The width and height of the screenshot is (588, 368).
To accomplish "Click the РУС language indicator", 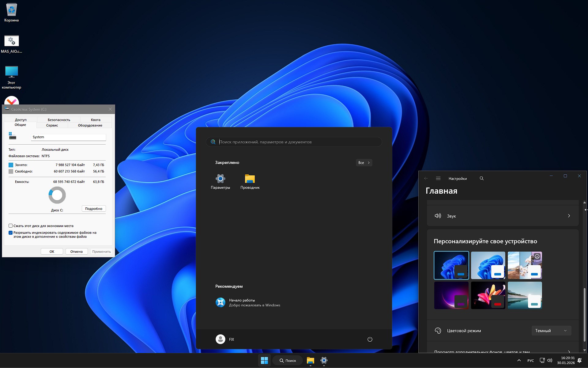I will (x=531, y=361).
